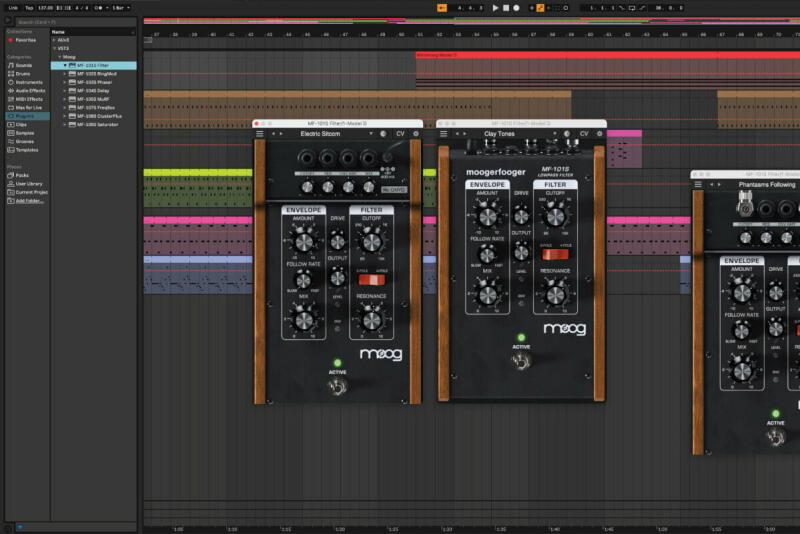Screen dimensions: 800x534
Task: Go to previous preset in Electric Sitcom plugin
Action: 273,134
